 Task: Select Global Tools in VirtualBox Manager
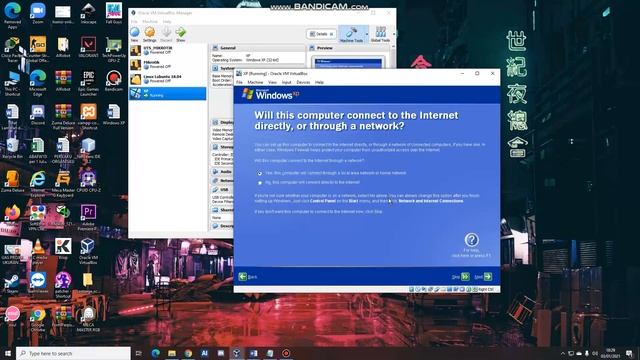pos(380,34)
